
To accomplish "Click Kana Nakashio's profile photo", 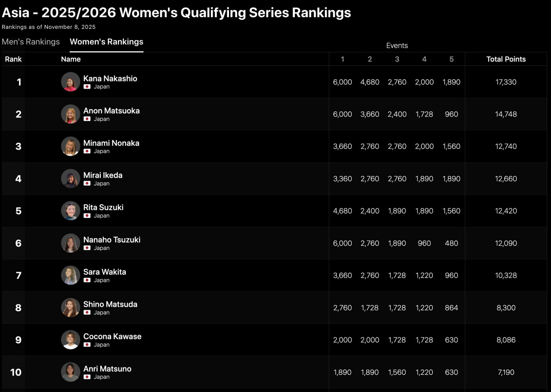I will click(71, 82).
